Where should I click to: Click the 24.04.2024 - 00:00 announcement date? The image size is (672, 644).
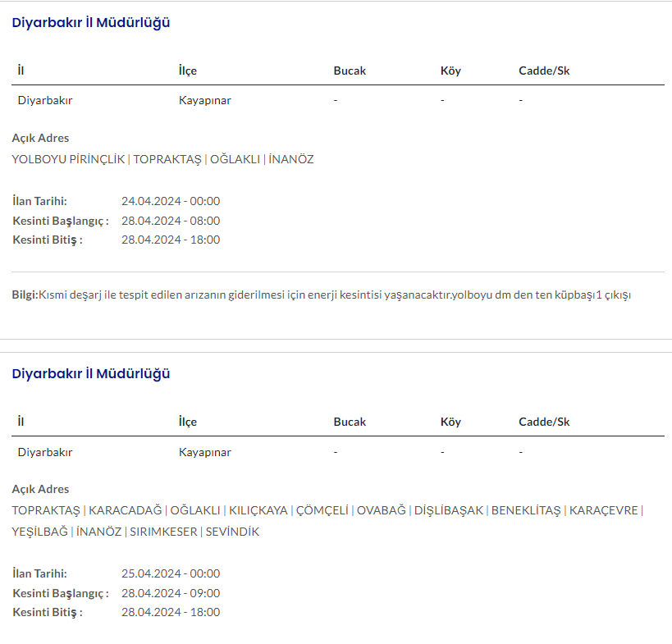(171, 201)
